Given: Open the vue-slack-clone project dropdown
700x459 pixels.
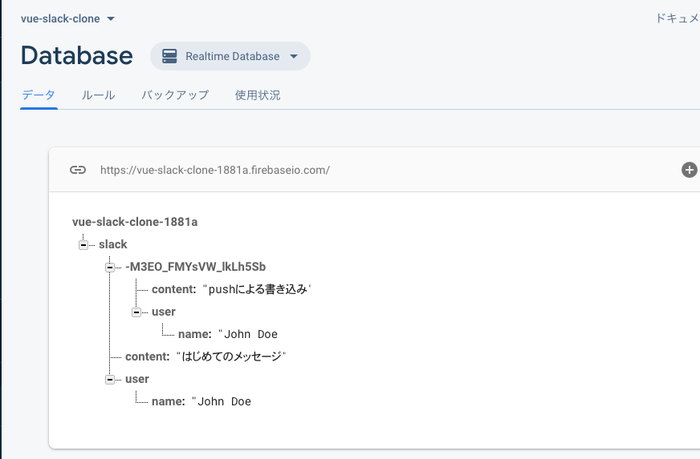Looking at the screenshot, I should coord(68,19).
